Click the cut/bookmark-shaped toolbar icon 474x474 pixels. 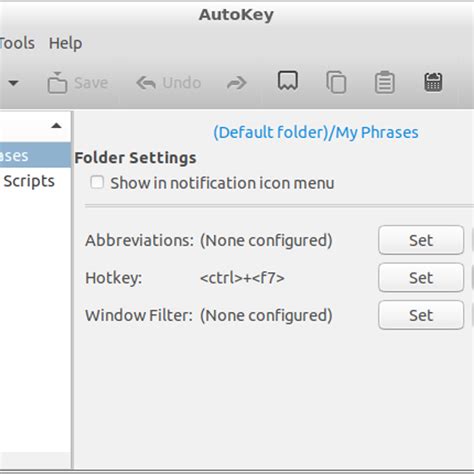288,81
